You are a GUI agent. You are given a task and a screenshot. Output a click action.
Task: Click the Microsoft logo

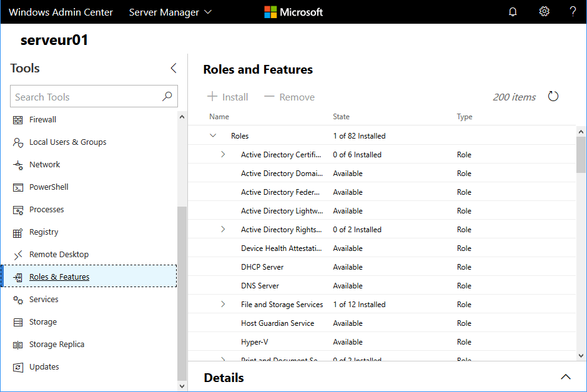[x=293, y=12]
